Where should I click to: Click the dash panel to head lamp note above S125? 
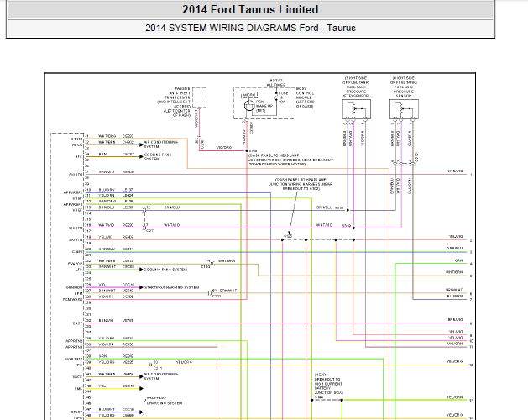tap(301, 185)
